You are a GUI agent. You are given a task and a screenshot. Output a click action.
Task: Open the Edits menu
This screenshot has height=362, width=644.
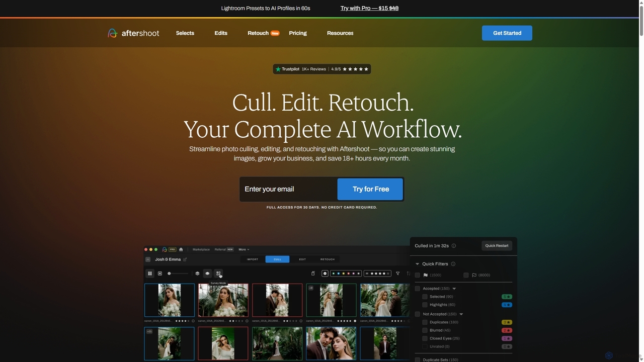[x=221, y=33]
